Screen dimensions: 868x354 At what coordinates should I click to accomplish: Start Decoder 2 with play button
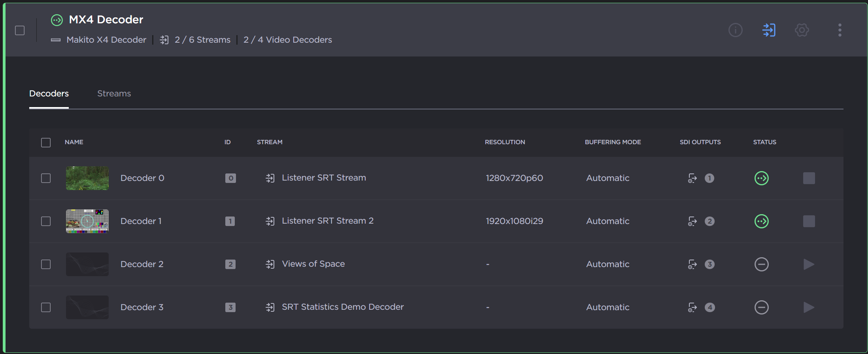click(x=809, y=264)
